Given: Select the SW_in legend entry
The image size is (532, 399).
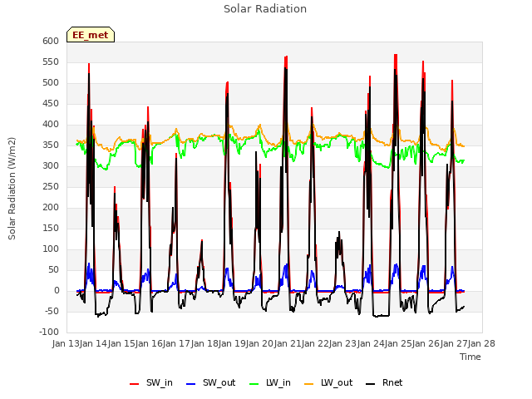Looking at the screenshot, I should 151,383.
